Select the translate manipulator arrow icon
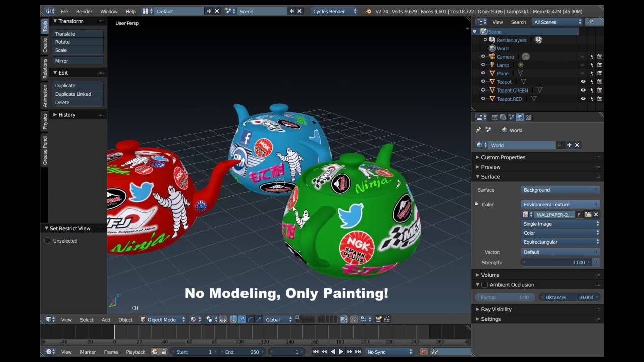 click(x=242, y=319)
